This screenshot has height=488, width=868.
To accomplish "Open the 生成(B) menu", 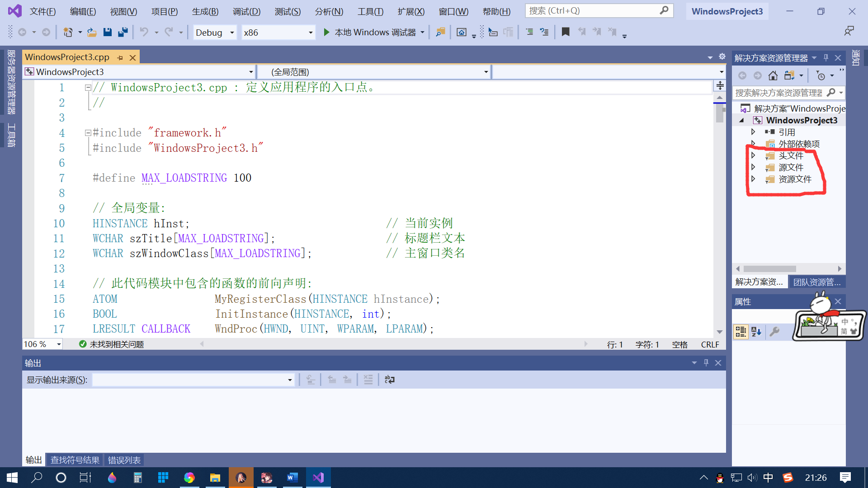I will [x=205, y=11].
